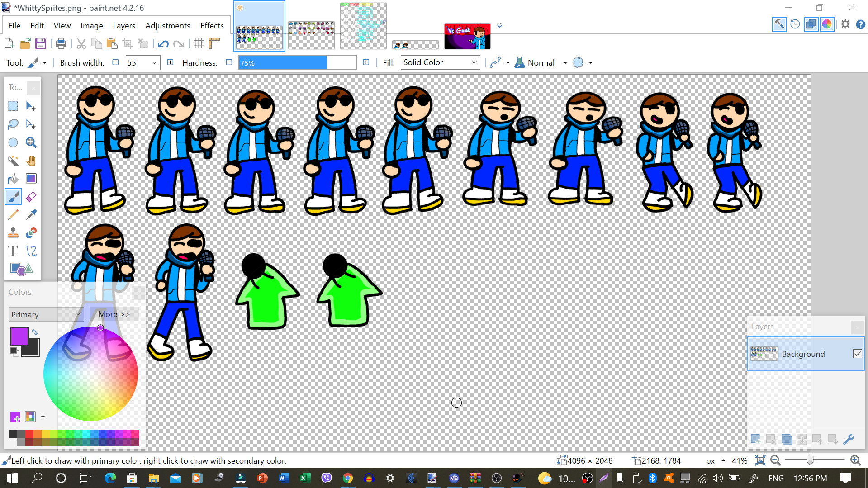This screenshot has height=488, width=868.
Task: Undo the last action
Action: click(164, 43)
